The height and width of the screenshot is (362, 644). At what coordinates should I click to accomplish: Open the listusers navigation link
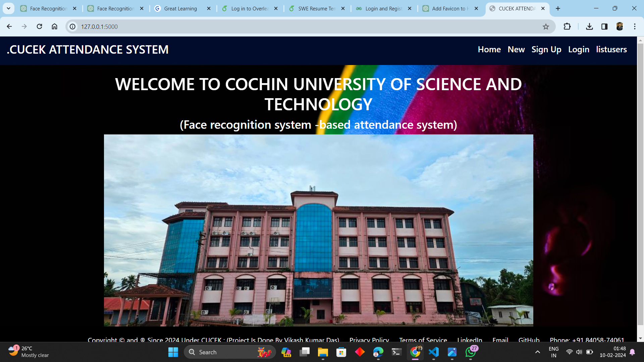pos(611,49)
